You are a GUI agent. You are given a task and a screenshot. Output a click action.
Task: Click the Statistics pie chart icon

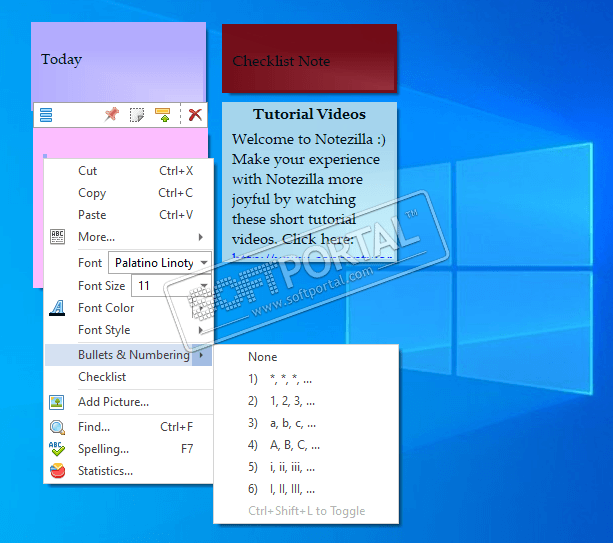coord(57,471)
